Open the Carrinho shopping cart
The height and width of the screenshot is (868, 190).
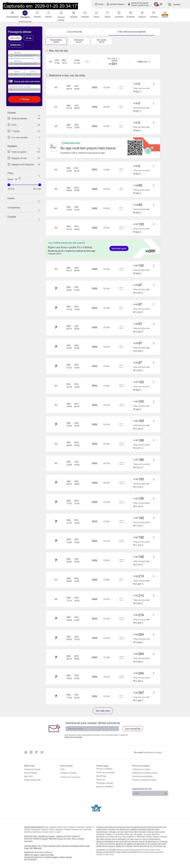(x=170, y=4)
